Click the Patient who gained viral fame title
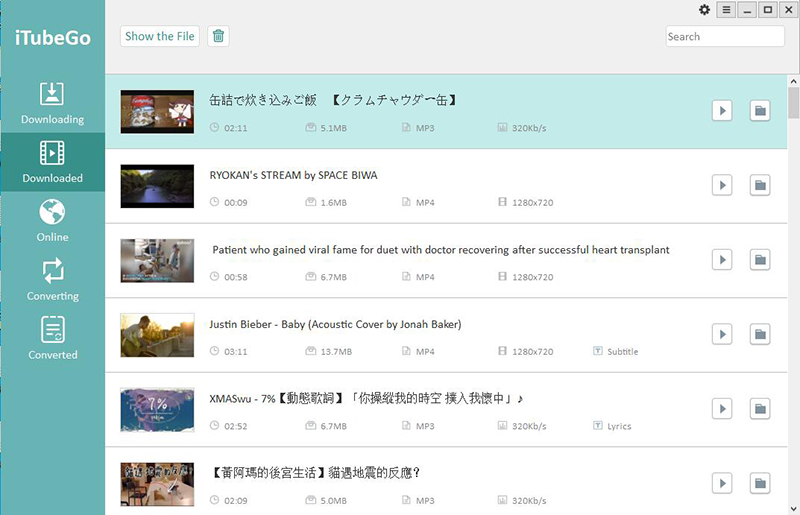 tap(441, 250)
